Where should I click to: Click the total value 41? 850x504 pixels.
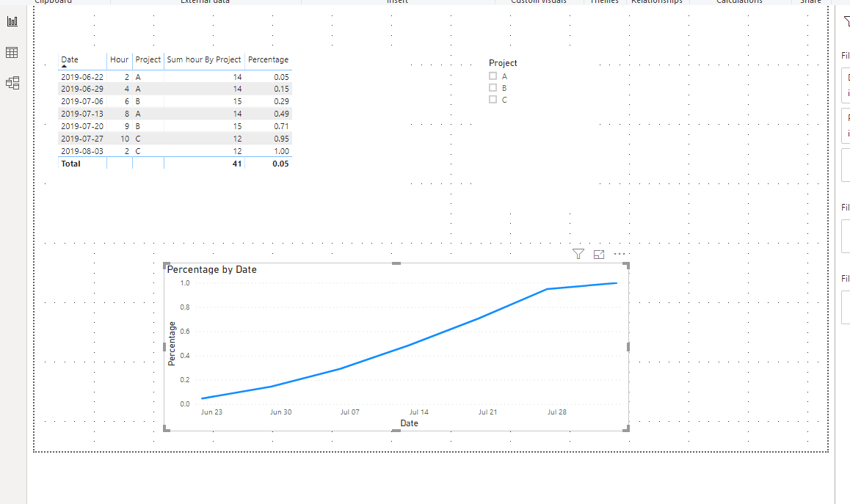[237, 164]
